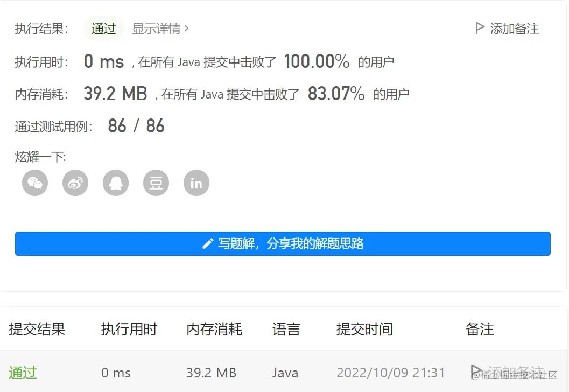Select the 执行用时 column header
The width and height of the screenshot is (569, 392).
pos(129,330)
